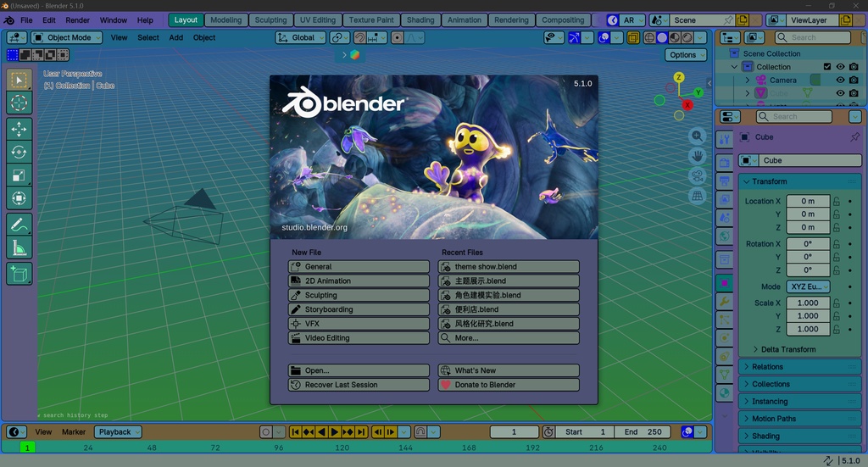Open the Add menu in viewport header
868x467 pixels.
(x=176, y=37)
